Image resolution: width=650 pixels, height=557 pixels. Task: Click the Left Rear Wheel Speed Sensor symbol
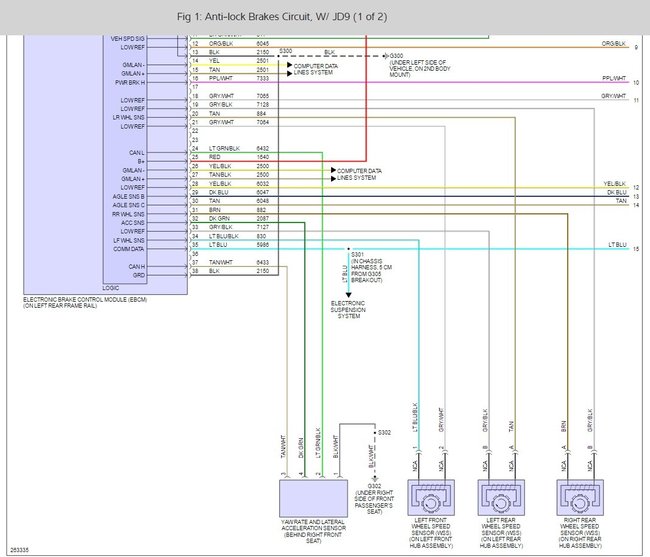(501, 498)
